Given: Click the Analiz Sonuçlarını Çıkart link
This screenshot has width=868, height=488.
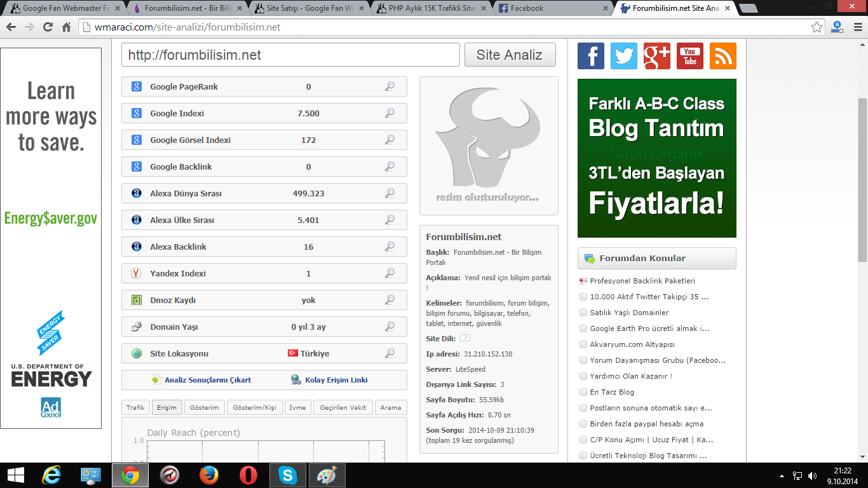Looking at the screenshot, I should 208,380.
